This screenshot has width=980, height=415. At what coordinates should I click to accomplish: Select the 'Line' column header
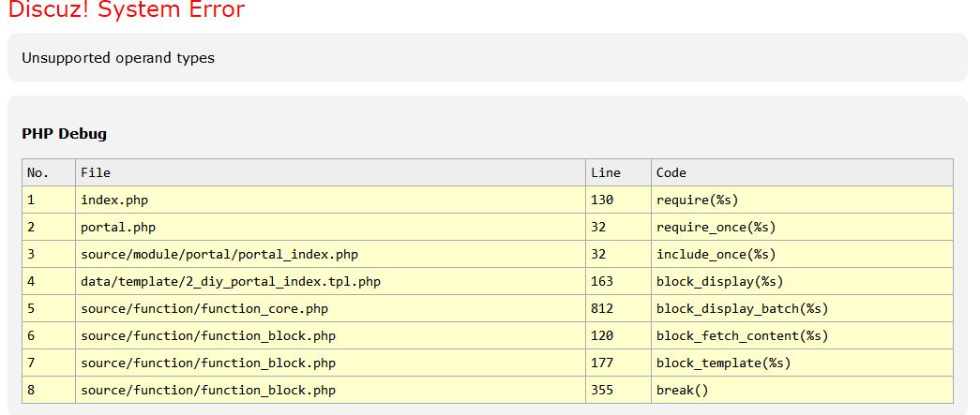[x=606, y=172]
